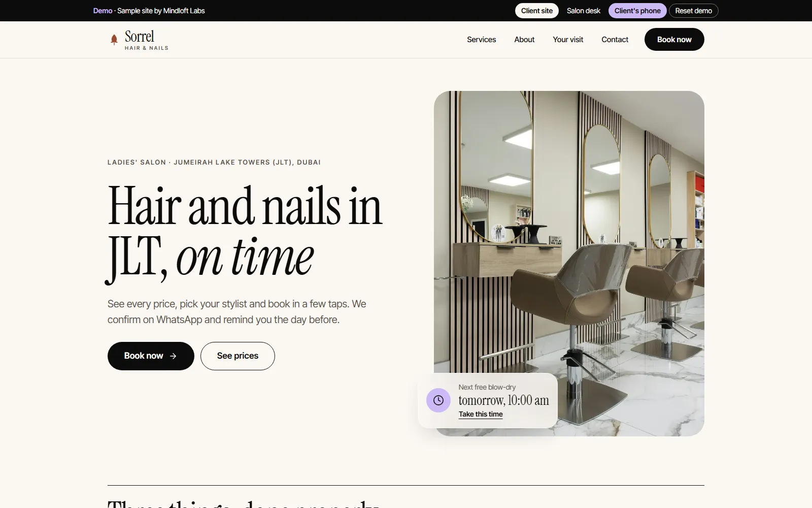Click the 'Demo' label in the top bar

pos(103,11)
